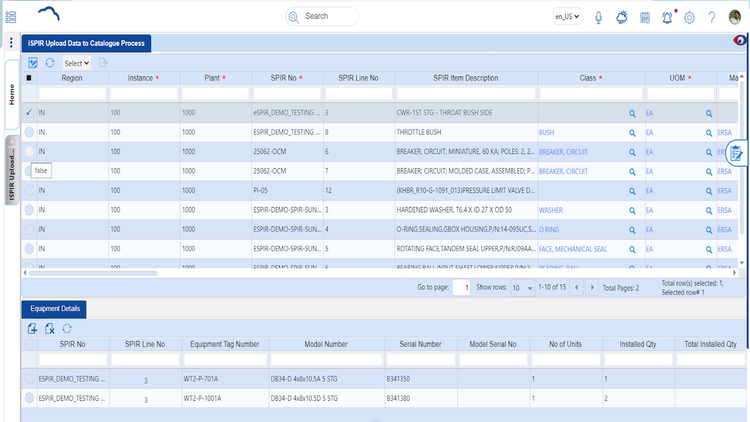Open the Select action dropdown
This screenshot has height=422, width=750.
point(77,63)
